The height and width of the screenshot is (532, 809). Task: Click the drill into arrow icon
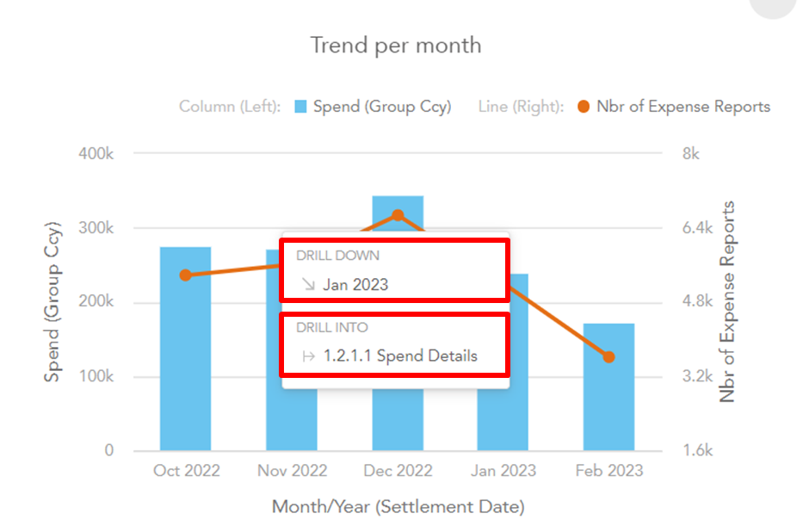coord(307,356)
